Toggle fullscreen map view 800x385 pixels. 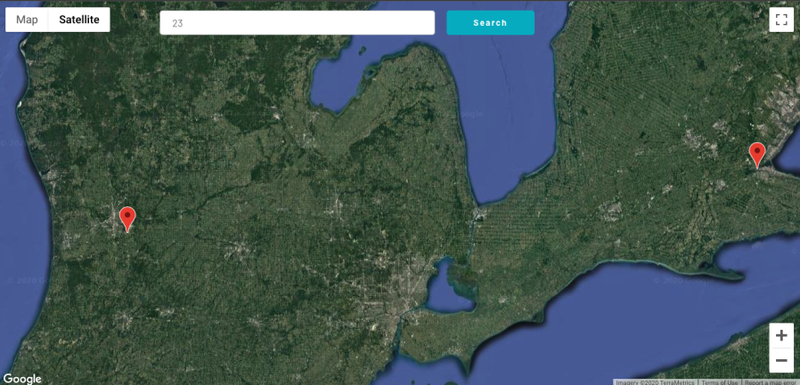781,20
